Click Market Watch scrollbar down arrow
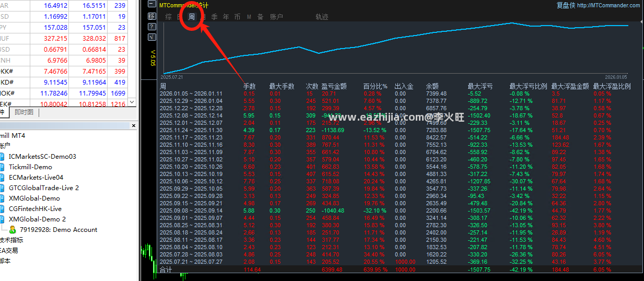This screenshot has height=281, width=644. point(132,102)
